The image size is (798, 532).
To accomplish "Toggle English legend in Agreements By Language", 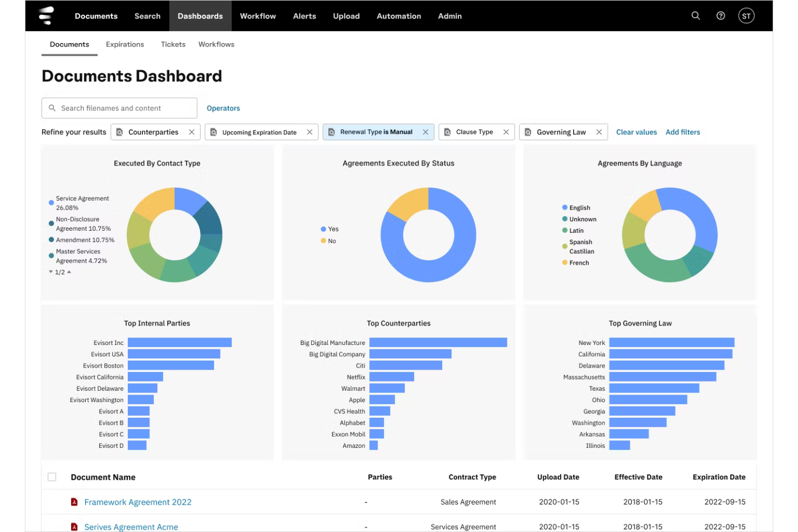I will click(576, 208).
